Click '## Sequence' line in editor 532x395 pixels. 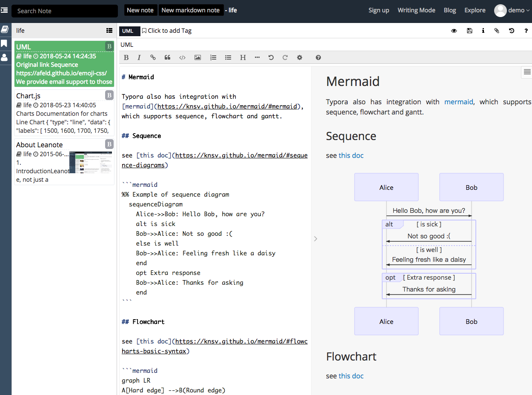tap(141, 136)
